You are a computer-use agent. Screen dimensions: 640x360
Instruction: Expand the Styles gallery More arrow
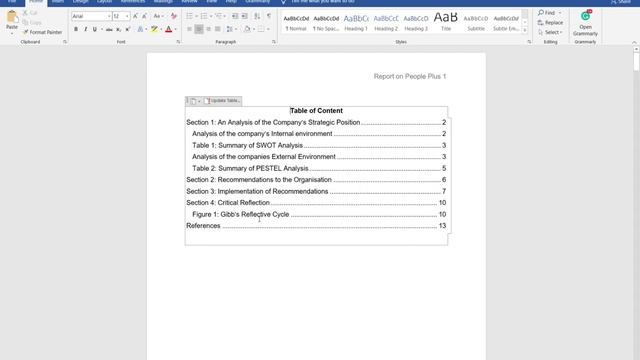pyautogui.click(x=525, y=31)
